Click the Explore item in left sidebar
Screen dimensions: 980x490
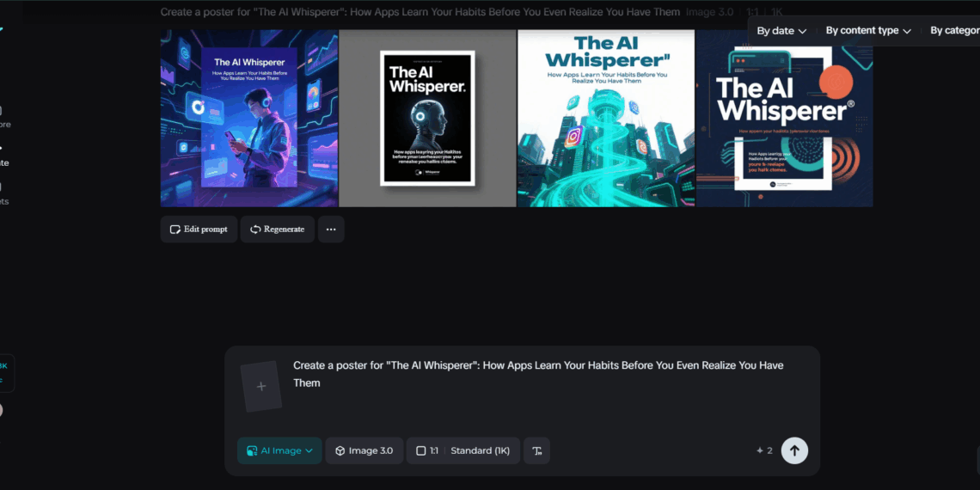(3, 117)
